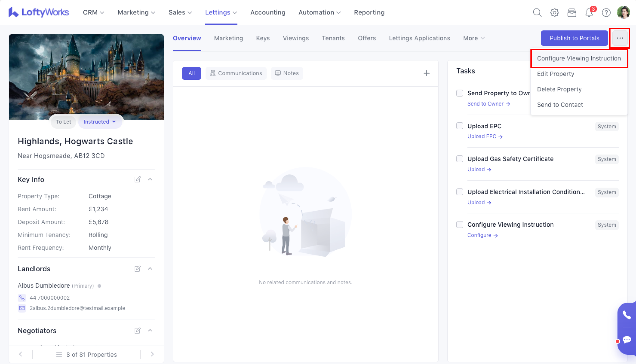Click the search magnifier icon
Image resolution: width=636 pixels, height=364 pixels.
click(537, 13)
